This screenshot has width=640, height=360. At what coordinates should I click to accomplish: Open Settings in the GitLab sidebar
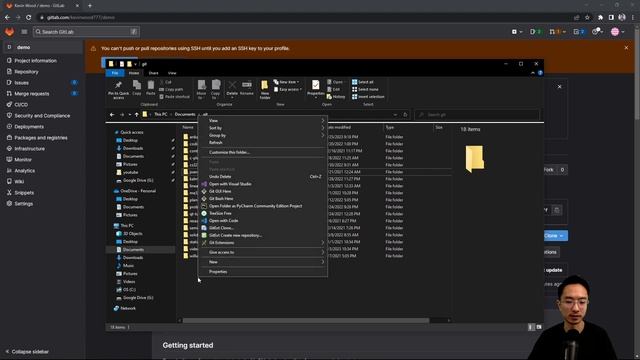click(x=23, y=204)
